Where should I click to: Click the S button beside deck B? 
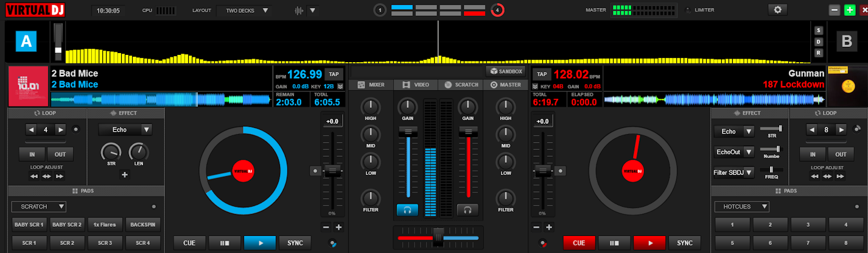pos(819,30)
